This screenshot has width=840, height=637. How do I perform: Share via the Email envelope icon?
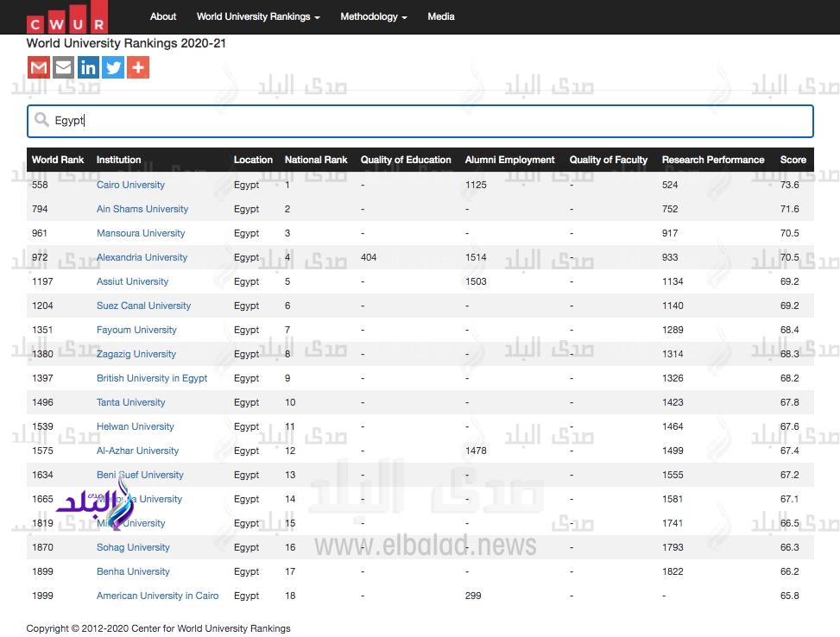click(x=63, y=67)
